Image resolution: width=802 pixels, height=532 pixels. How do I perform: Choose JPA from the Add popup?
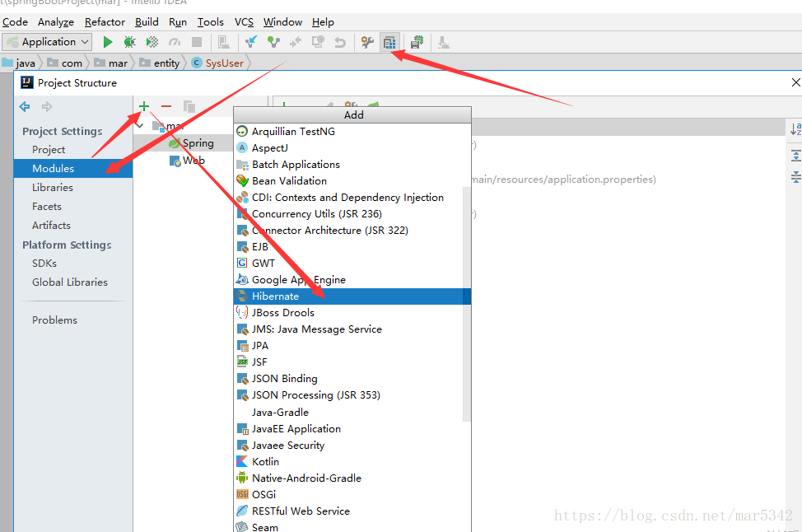tap(348, 345)
